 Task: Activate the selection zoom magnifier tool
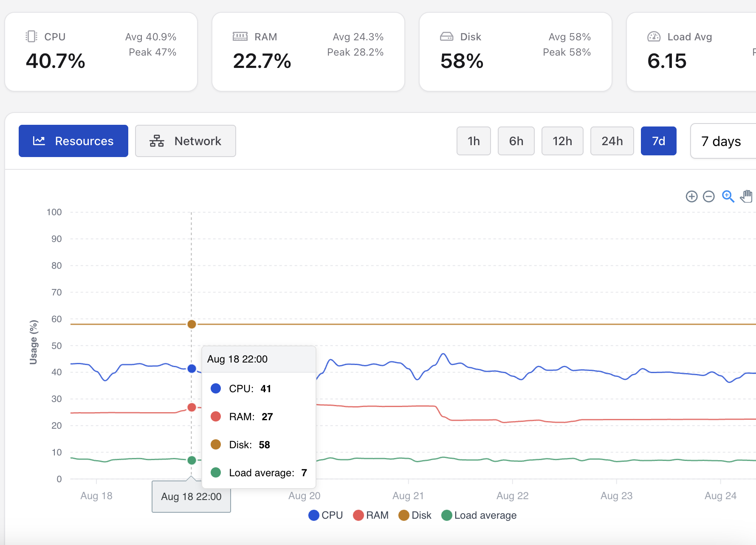point(728,197)
